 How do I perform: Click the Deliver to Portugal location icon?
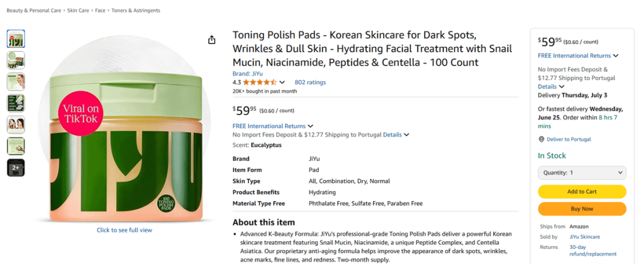coord(541,139)
